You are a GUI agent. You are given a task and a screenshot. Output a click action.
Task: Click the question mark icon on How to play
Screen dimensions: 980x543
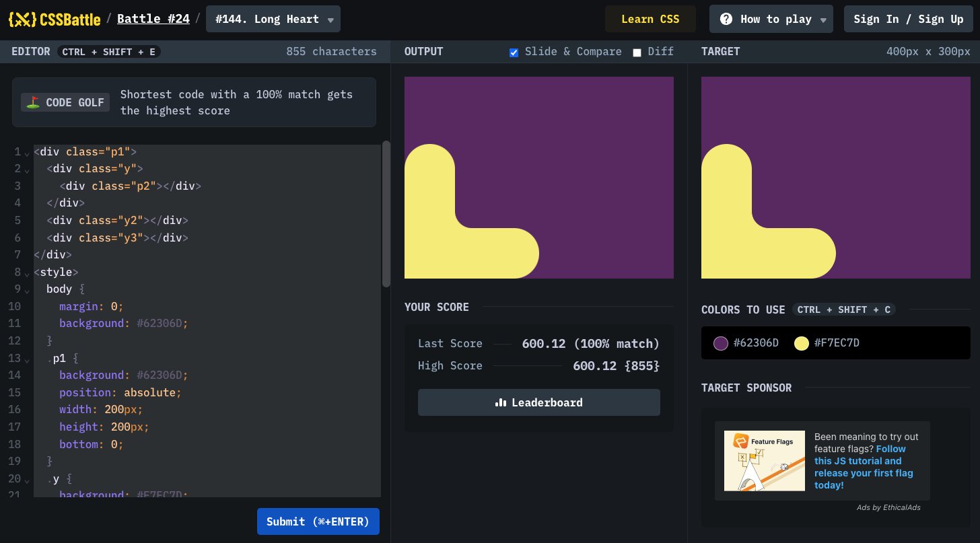coord(726,19)
